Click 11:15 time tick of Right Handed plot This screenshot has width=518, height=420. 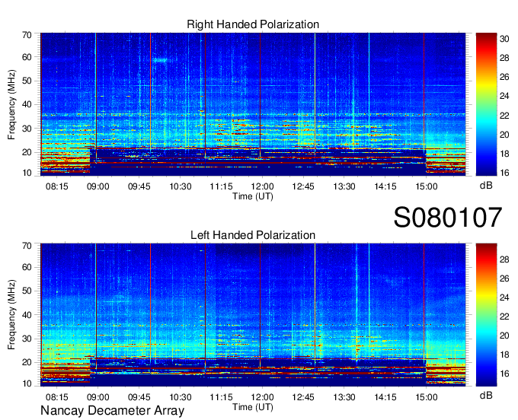coord(221,186)
